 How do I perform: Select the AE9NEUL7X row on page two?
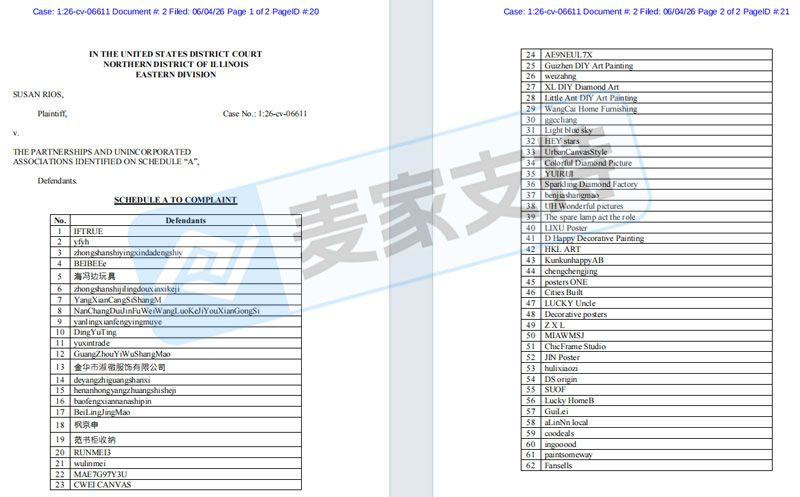(x=646, y=55)
